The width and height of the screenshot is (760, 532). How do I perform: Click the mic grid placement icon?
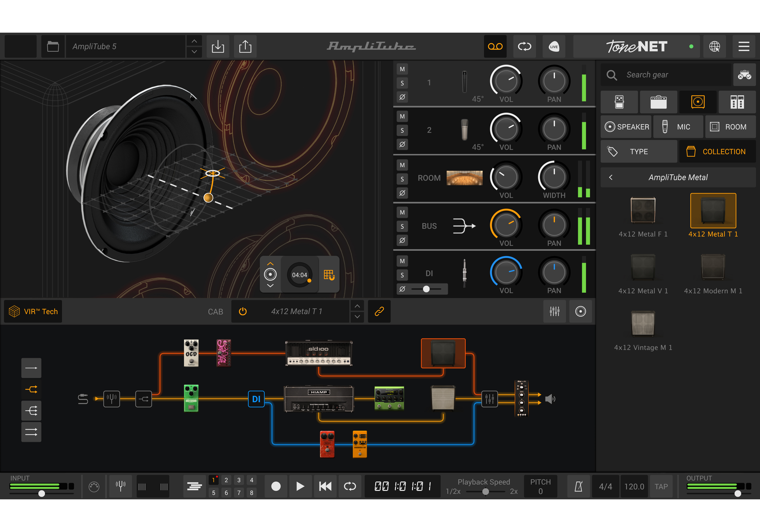click(x=329, y=275)
